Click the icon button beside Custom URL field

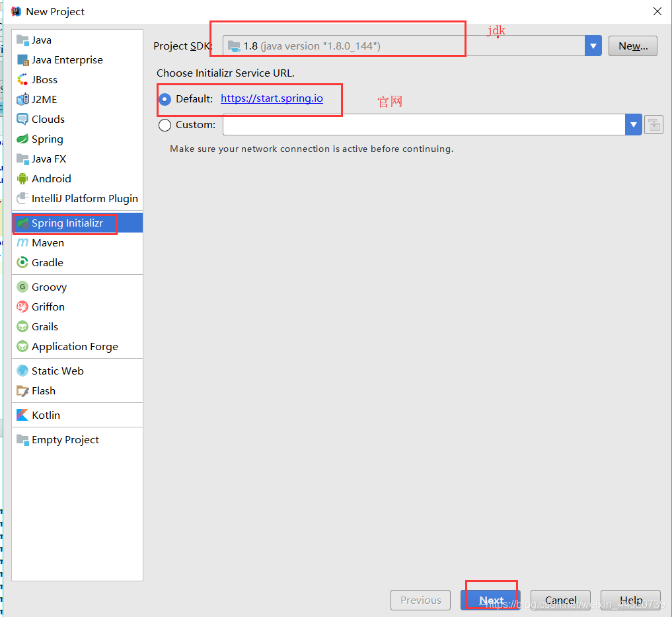pos(653,125)
